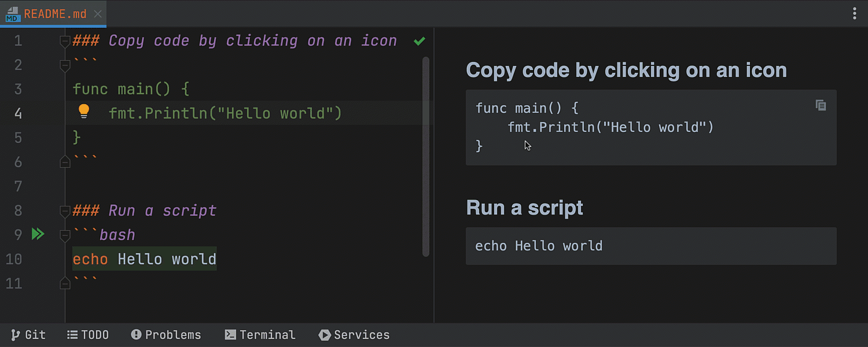The width and height of the screenshot is (868, 347).
Task: Click the yellow lightbulb intention icon
Action: 84,111
